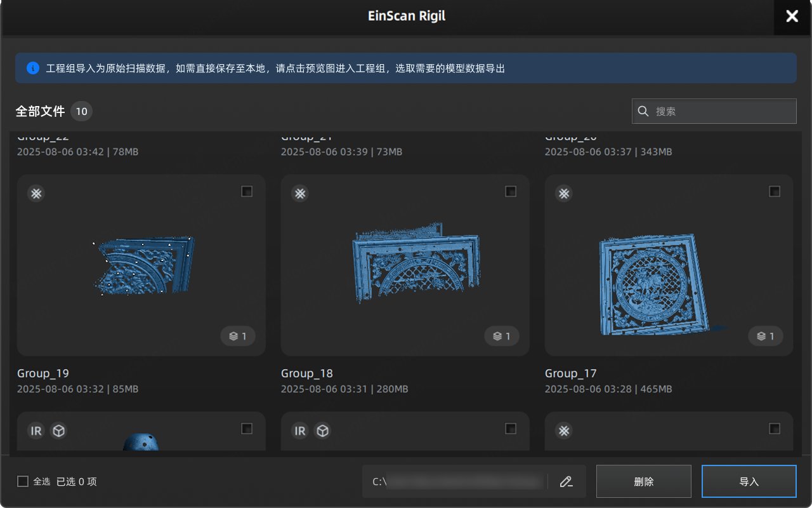
Task: Click the 搜索 search field
Action: (x=723, y=111)
